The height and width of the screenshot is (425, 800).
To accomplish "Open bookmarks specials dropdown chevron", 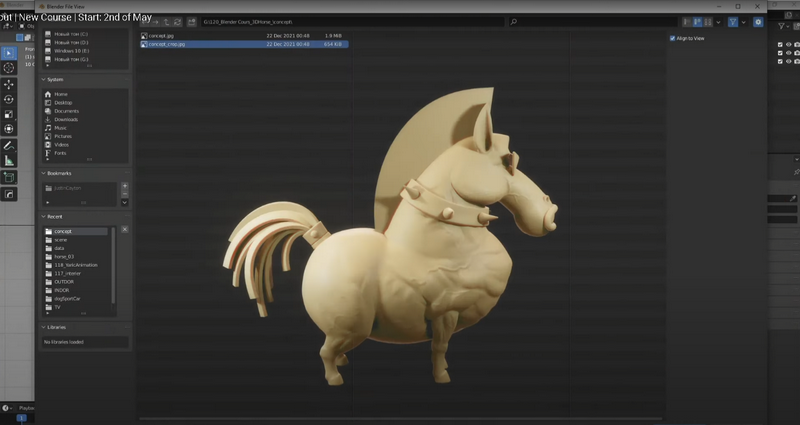I will click(x=124, y=203).
